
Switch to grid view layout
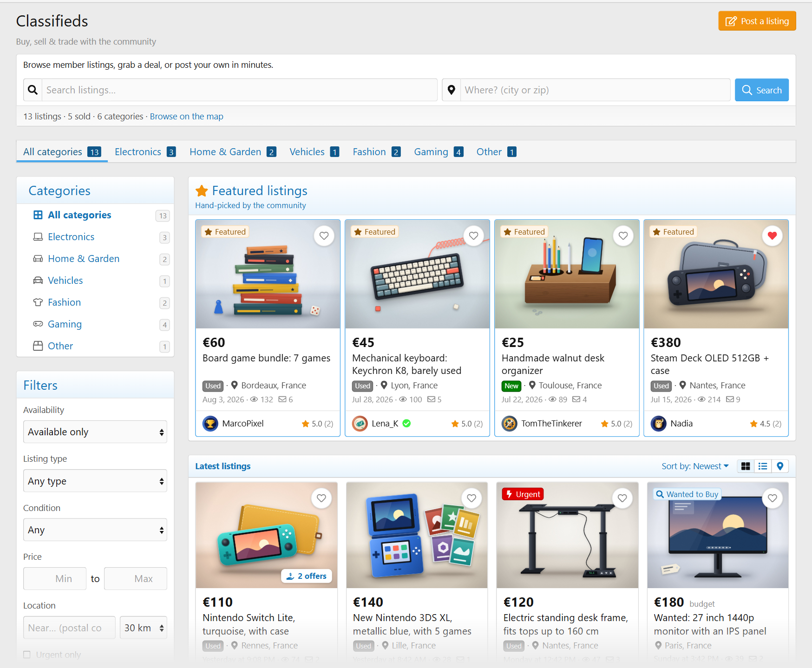click(x=746, y=466)
